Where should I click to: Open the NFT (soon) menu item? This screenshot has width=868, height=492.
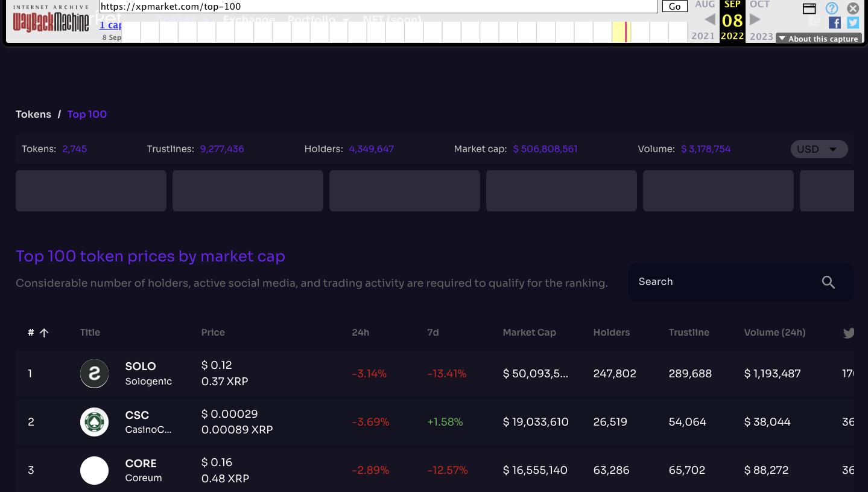pos(391,19)
